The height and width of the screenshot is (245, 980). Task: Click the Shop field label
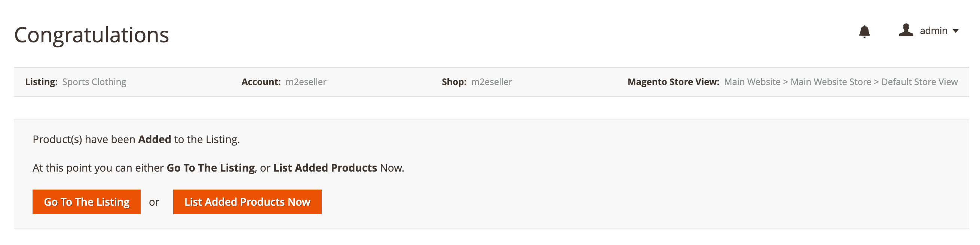[454, 82]
